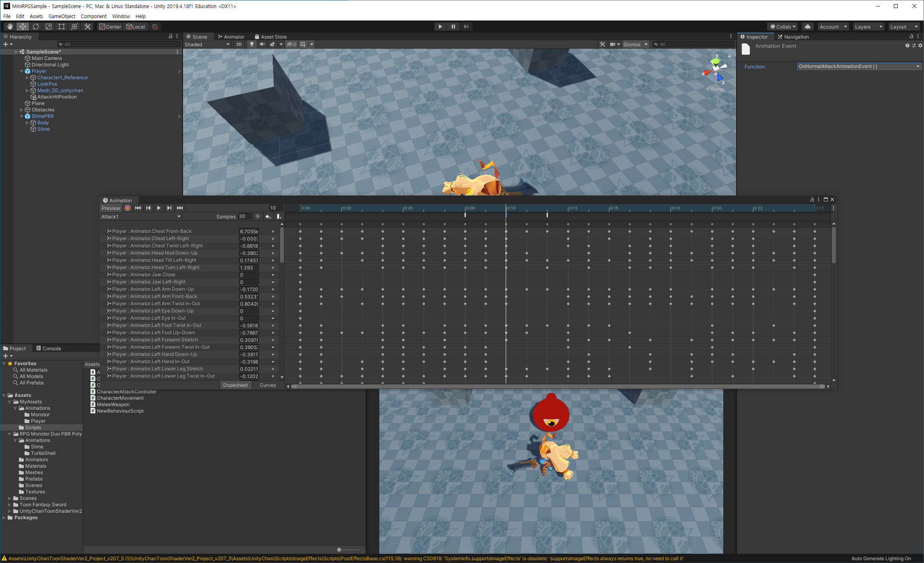Image resolution: width=924 pixels, height=563 pixels.
Task: Go to first animation keyframe
Action: tap(138, 208)
